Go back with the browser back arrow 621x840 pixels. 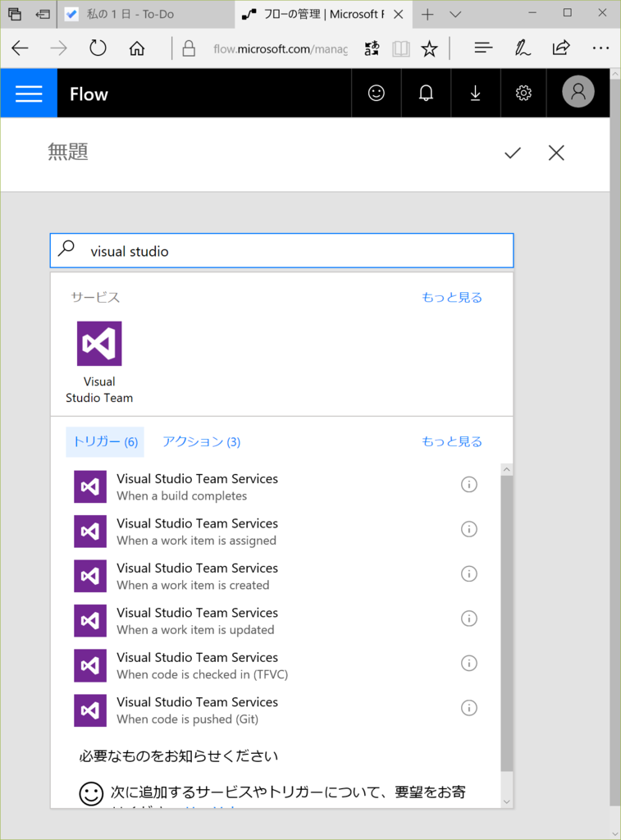20,48
